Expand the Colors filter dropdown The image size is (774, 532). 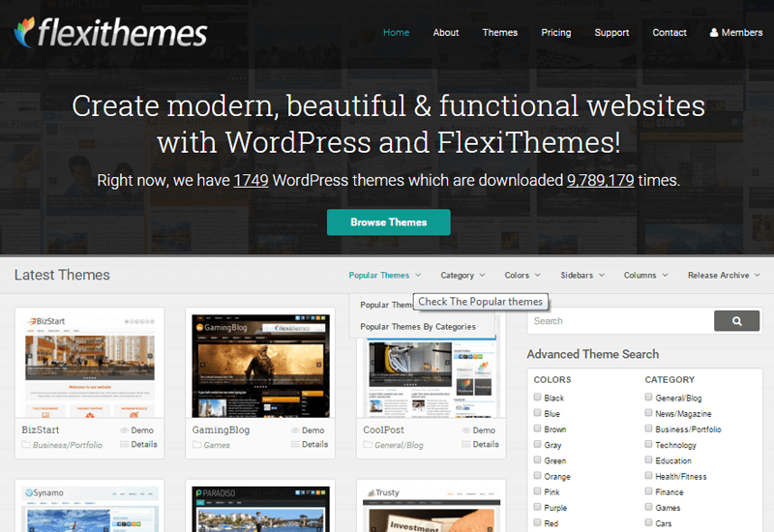click(x=522, y=276)
